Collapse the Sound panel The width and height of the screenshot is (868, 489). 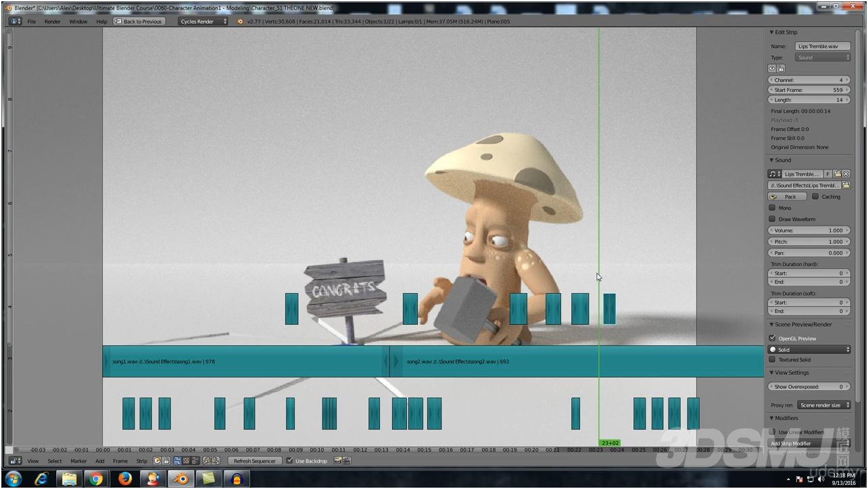pos(771,160)
